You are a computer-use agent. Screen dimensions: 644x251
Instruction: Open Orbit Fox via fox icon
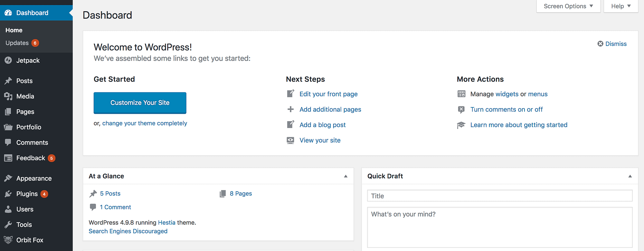coord(8,240)
